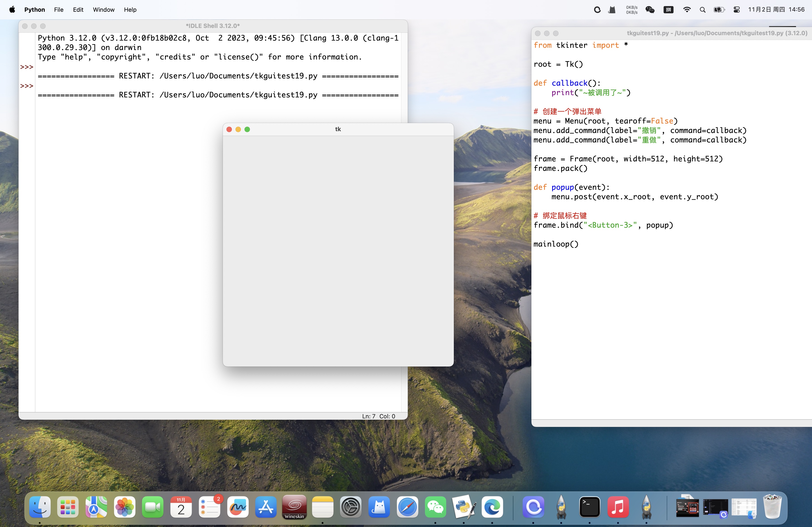
Task: Open WeChat in the Dock
Action: pos(436,507)
